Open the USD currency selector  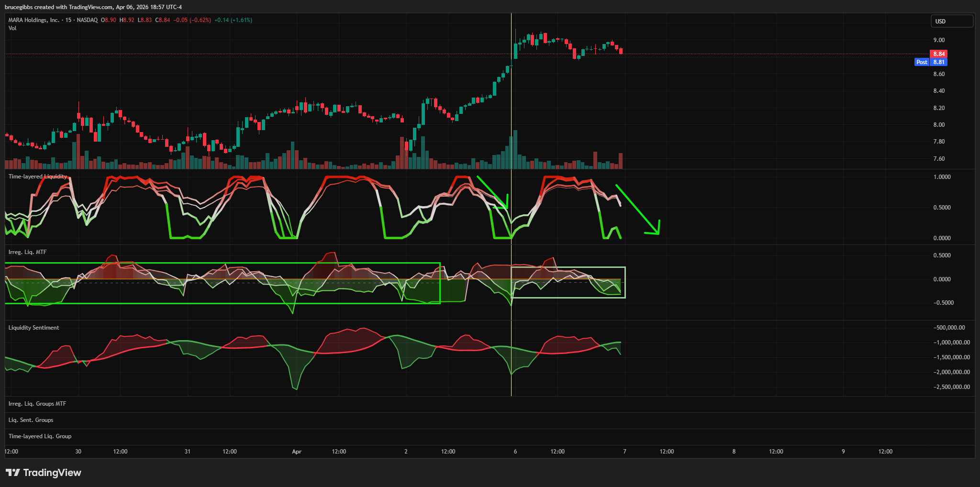(x=951, y=22)
